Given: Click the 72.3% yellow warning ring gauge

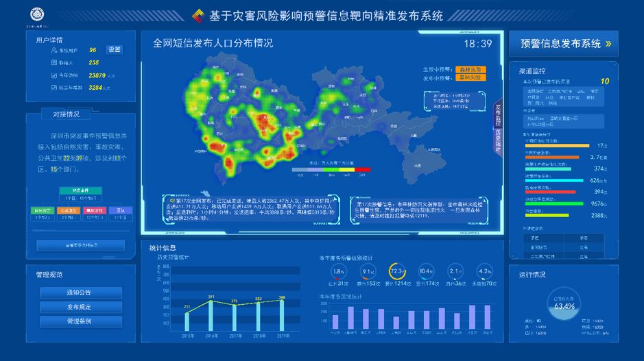Looking at the screenshot, I should [397, 271].
